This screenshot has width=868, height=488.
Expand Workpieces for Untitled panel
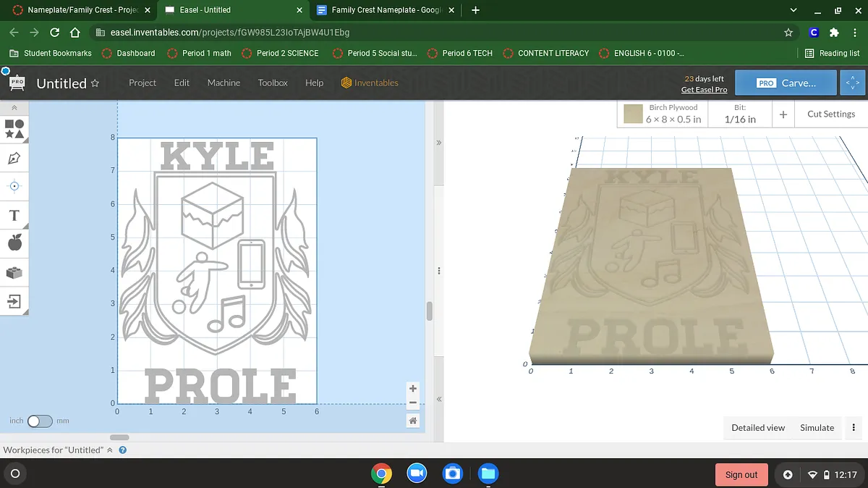tap(110, 450)
